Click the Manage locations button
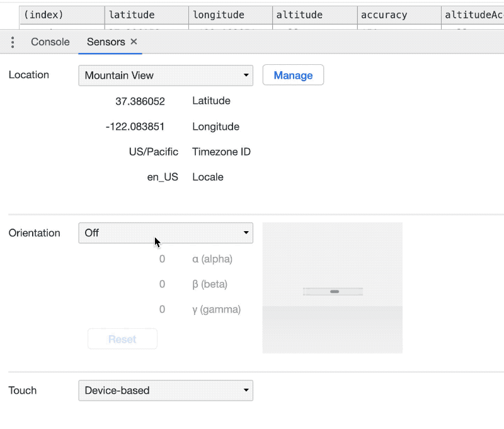Screen dimensions: 504x429 point(293,76)
